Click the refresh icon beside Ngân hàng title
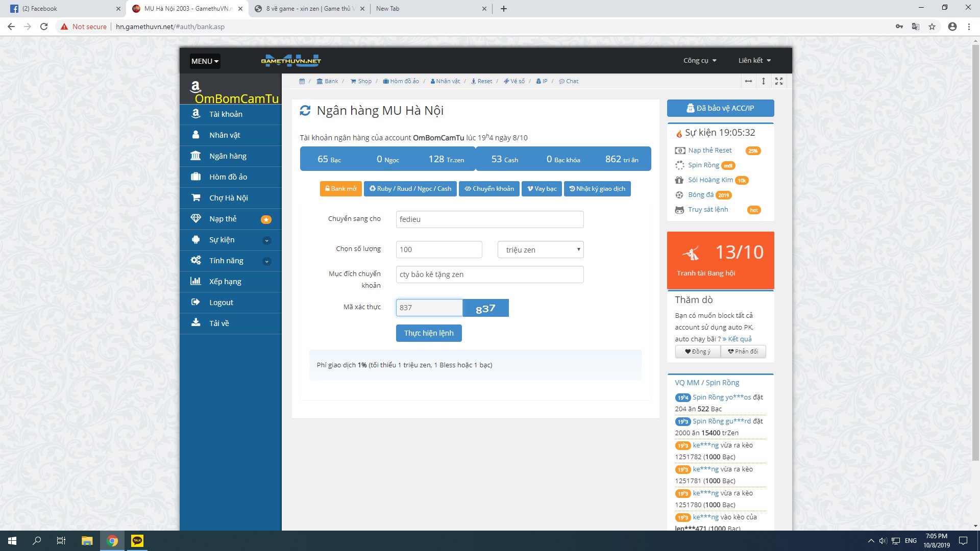 tap(305, 111)
